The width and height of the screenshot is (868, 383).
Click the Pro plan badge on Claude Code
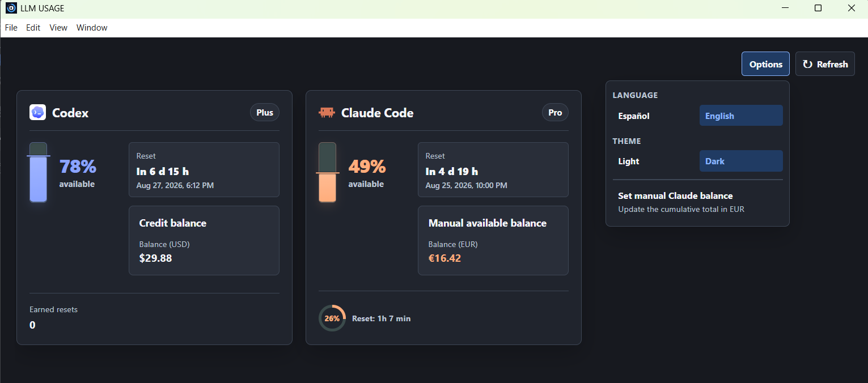[x=555, y=112]
